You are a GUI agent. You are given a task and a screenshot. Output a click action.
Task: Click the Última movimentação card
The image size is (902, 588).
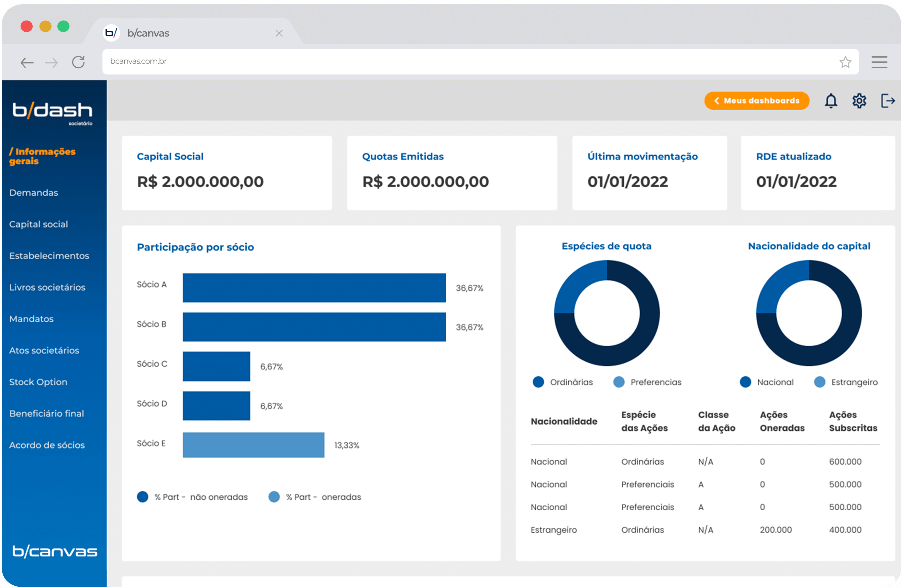(649, 173)
